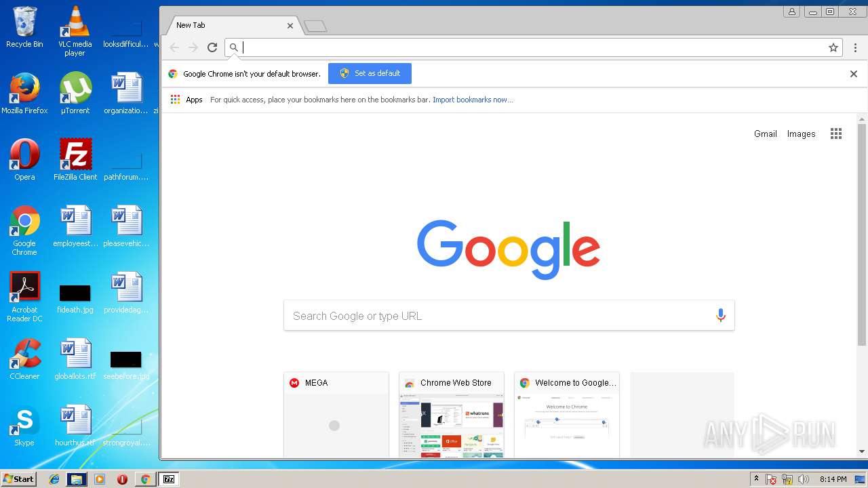Viewport: 868px width, 488px height.
Task: Open the Chrome profile user icon
Action: tap(792, 12)
